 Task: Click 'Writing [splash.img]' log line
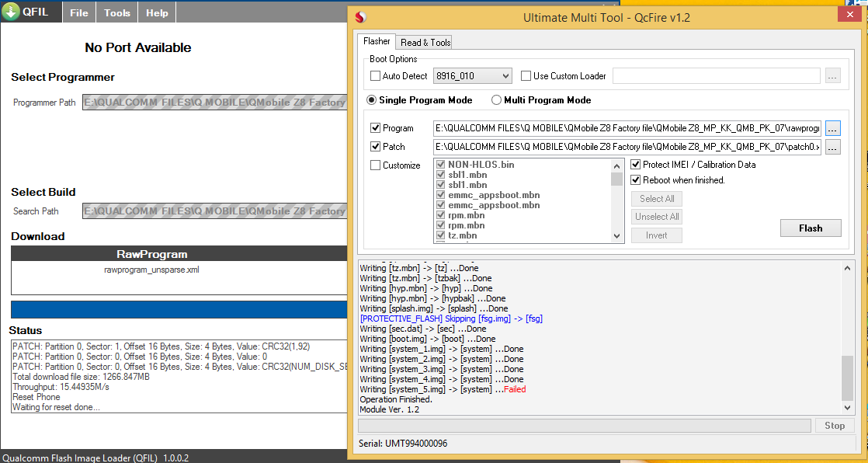pyautogui.click(x=433, y=308)
